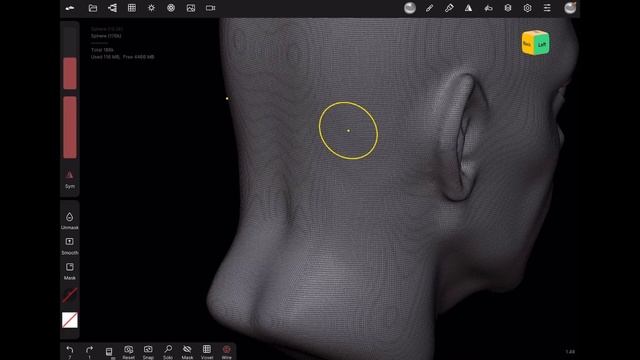
Task: Open the Lighting sun menu
Action: 151,8
